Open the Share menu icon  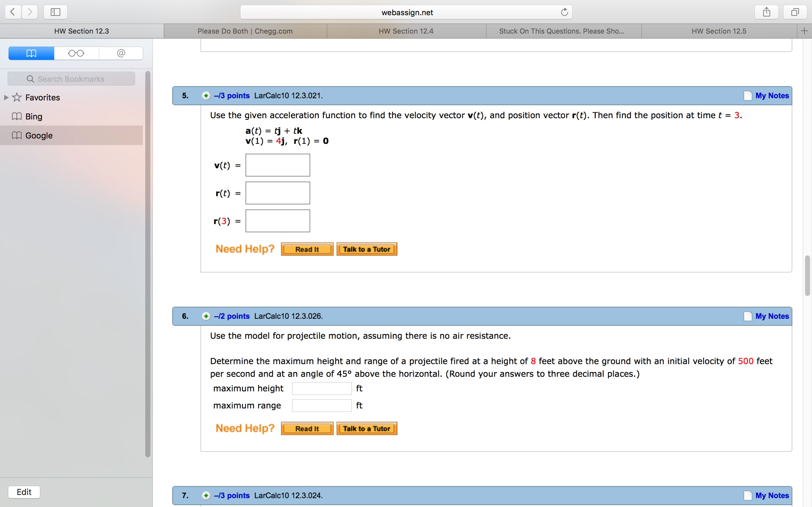pyautogui.click(x=767, y=12)
